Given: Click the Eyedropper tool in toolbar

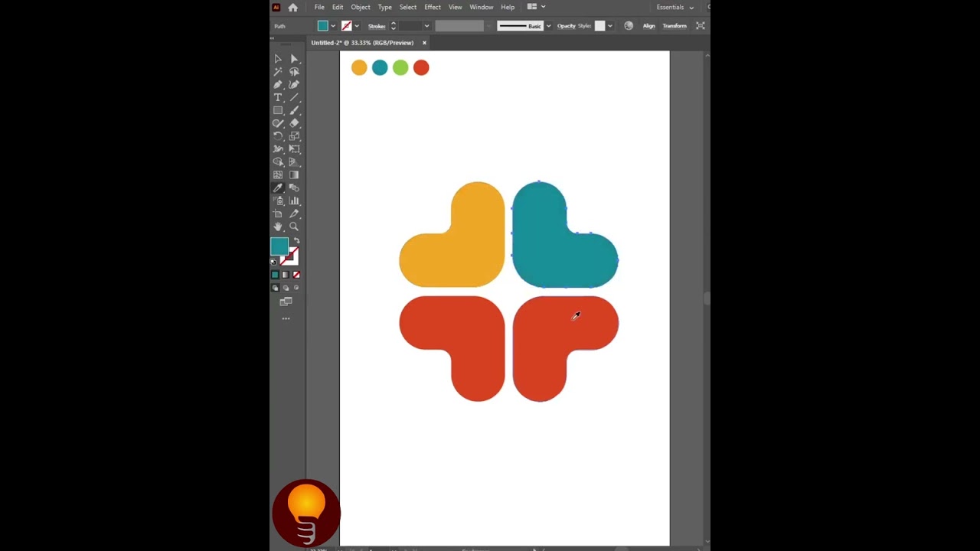Looking at the screenshot, I should [x=278, y=188].
